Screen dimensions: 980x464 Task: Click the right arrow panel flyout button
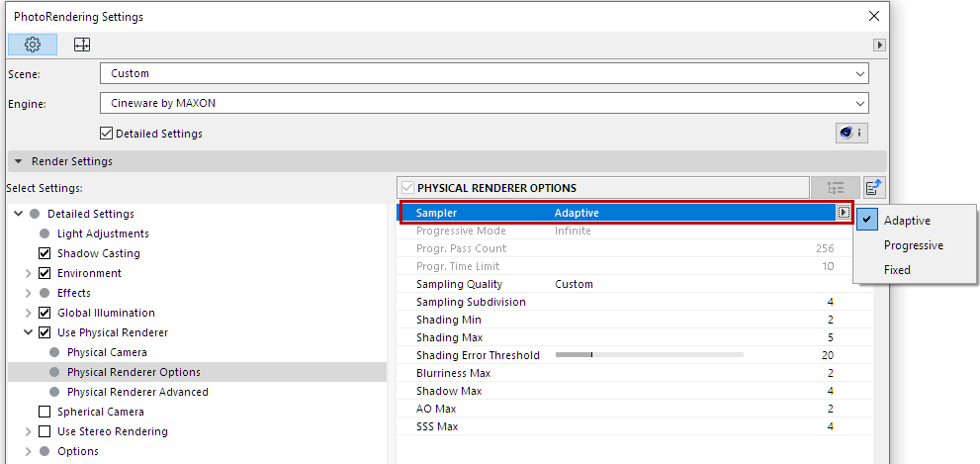[x=880, y=46]
